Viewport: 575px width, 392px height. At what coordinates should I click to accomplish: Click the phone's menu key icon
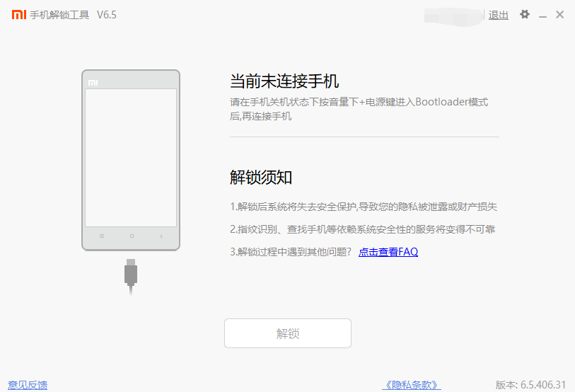(102, 236)
